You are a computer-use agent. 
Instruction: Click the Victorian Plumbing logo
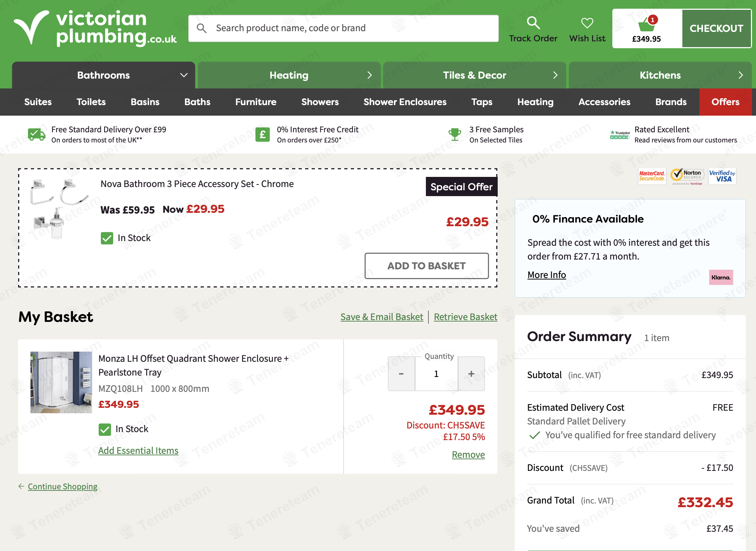95,28
